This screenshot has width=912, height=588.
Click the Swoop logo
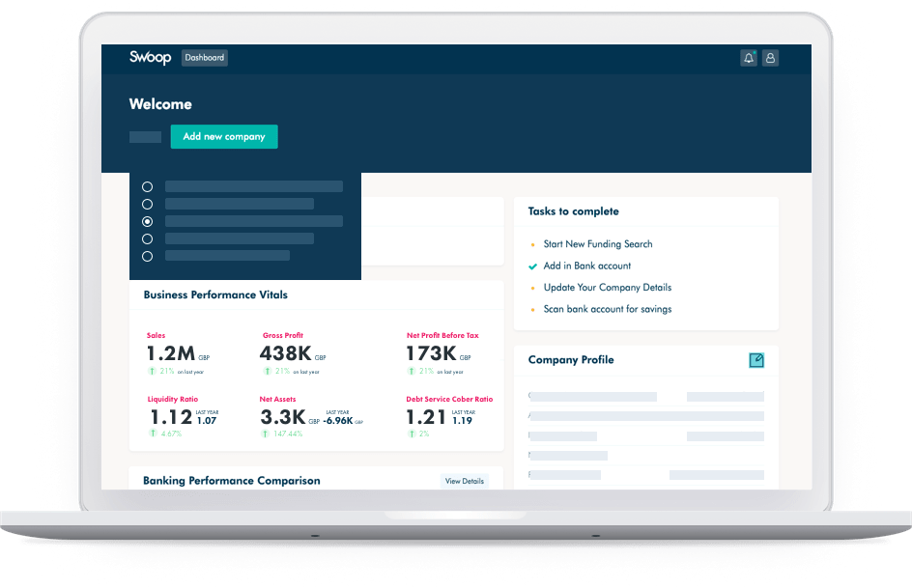tap(148, 57)
